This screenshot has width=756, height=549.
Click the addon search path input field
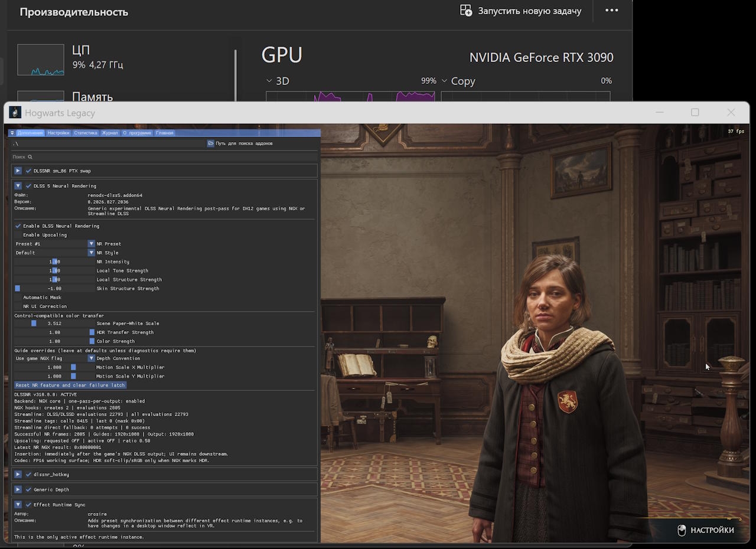(x=108, y=143)
